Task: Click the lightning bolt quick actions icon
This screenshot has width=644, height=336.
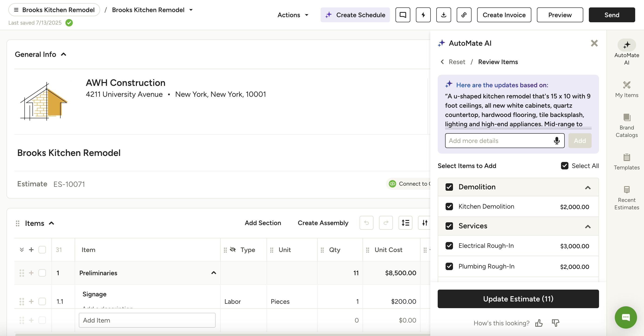Action: 423,15
